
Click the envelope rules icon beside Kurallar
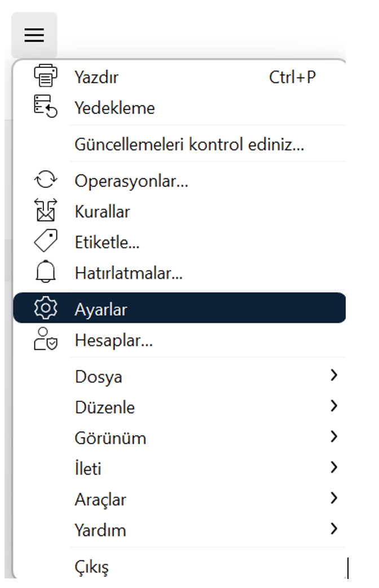[46, 210]
